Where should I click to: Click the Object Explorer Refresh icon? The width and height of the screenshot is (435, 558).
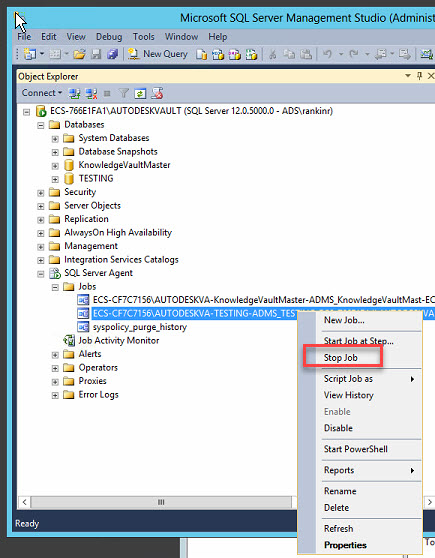pos(140,94)
